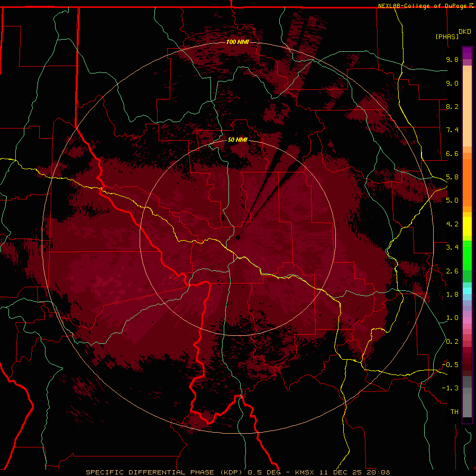Click the -0.5 value on the legend
The height and width of the screenshot is (476, 476).
(450, 365)
